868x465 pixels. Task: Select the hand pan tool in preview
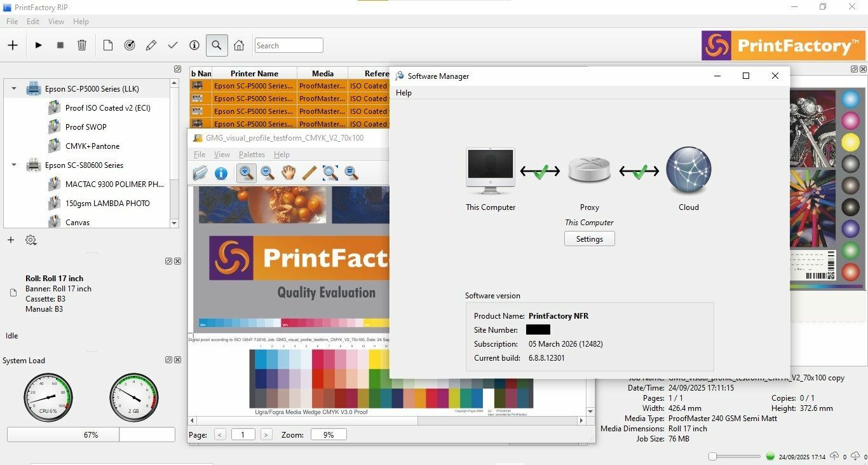pyautogui.click(x=288, y=172)
